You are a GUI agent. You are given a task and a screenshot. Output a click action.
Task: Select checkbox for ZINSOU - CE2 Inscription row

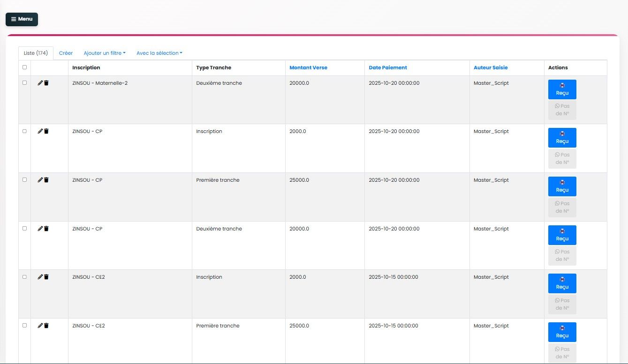click(25, 277)
